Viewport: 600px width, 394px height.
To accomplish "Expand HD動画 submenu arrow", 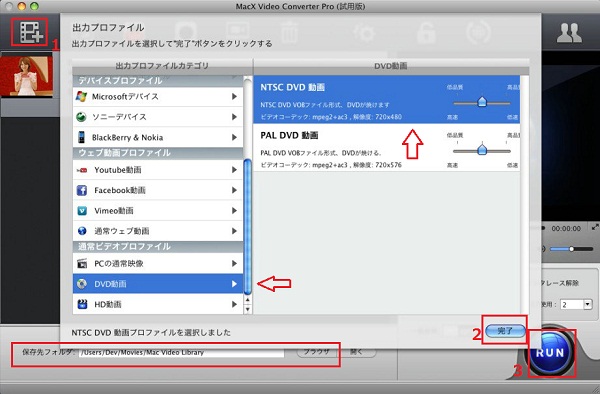I will pyautogui.click(x=234, y=304).
